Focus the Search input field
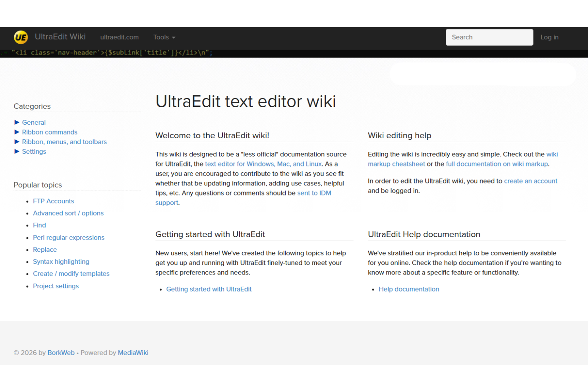 tap(489, 37)
